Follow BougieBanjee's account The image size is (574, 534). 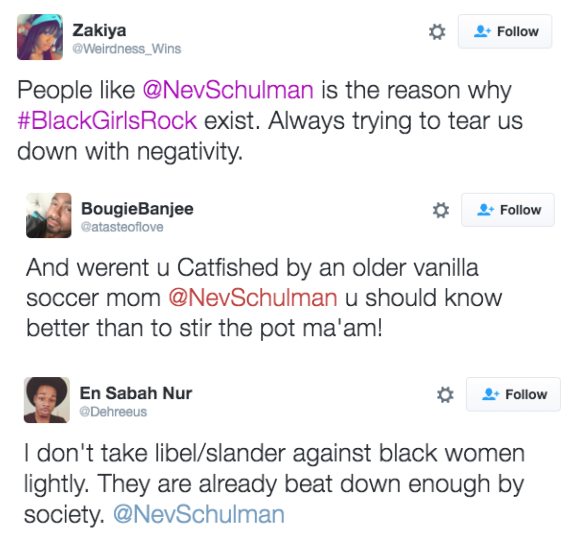click(508, 210)
